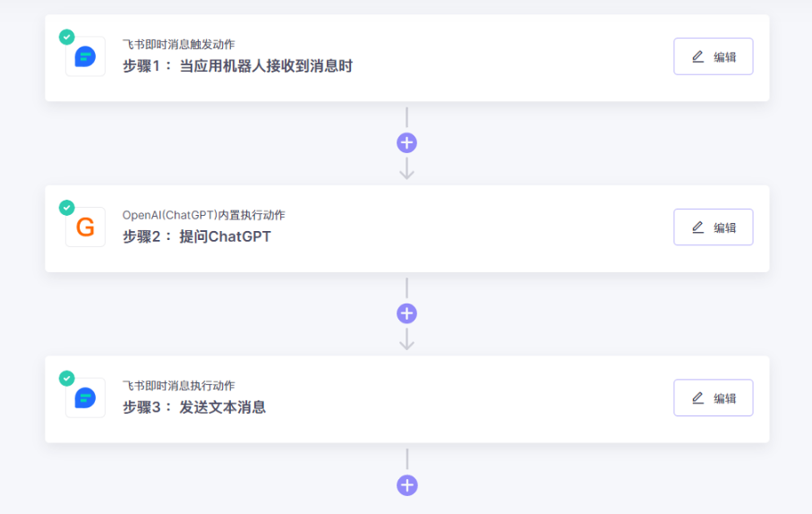Add a new step after step 3
The width and height of the screenshot is (812, 514).
tap(407, 485)
